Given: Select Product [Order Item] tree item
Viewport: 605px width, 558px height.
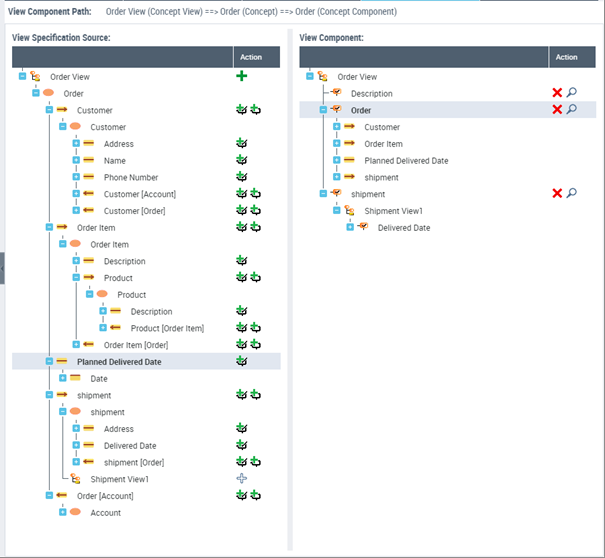Looking at the screenshot, I should click(x=167, y=328).
